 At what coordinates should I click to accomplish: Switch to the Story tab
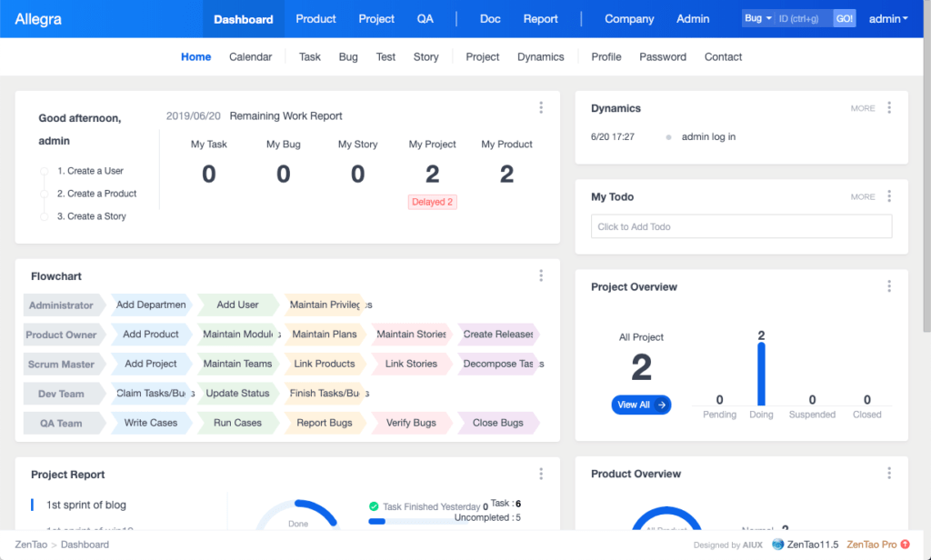pos(425,56)
